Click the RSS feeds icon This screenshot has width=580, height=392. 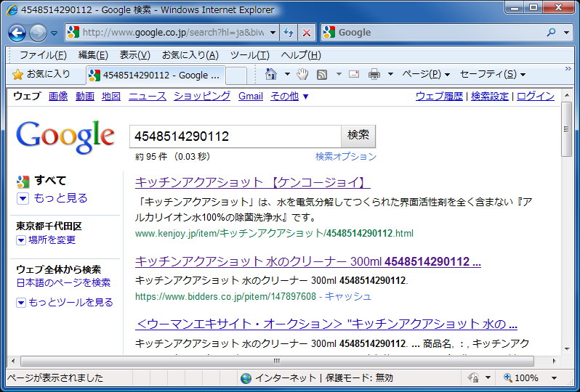322,75
